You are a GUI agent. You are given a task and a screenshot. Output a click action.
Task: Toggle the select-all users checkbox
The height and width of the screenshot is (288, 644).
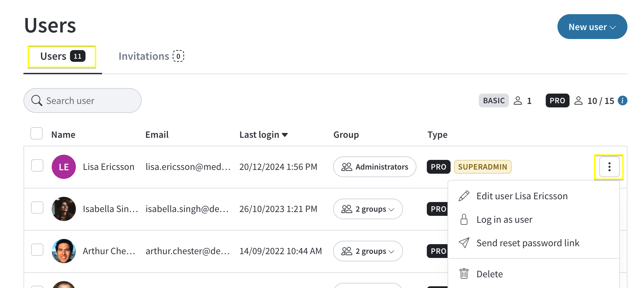37,133
